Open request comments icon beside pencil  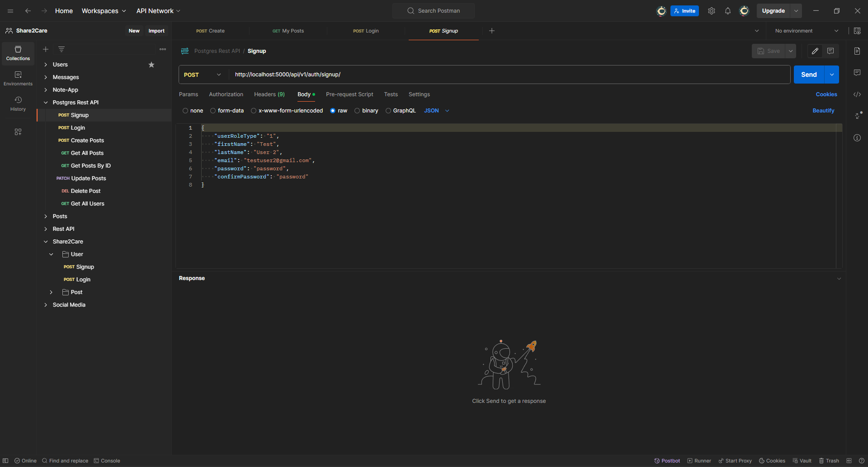[x=830, y=51]
